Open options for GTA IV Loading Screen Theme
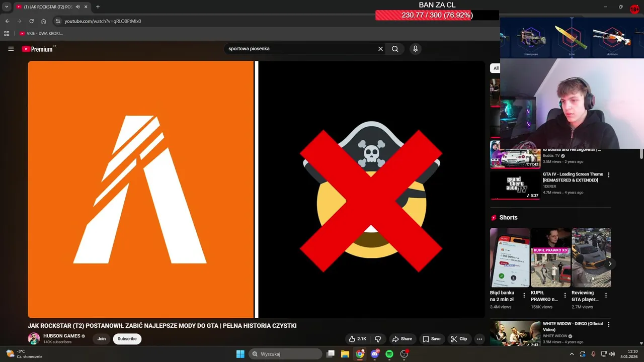This screenshot has width=644, height=362. click(608, 175)
